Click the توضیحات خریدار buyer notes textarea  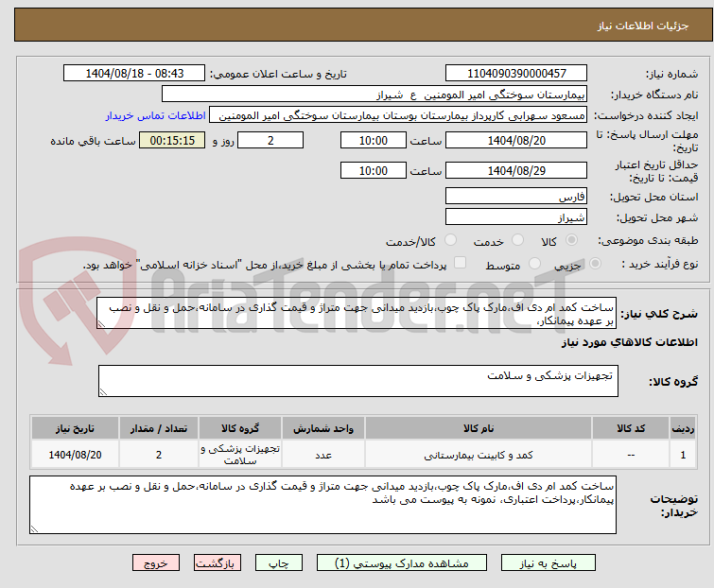click(x=322, y=505)
